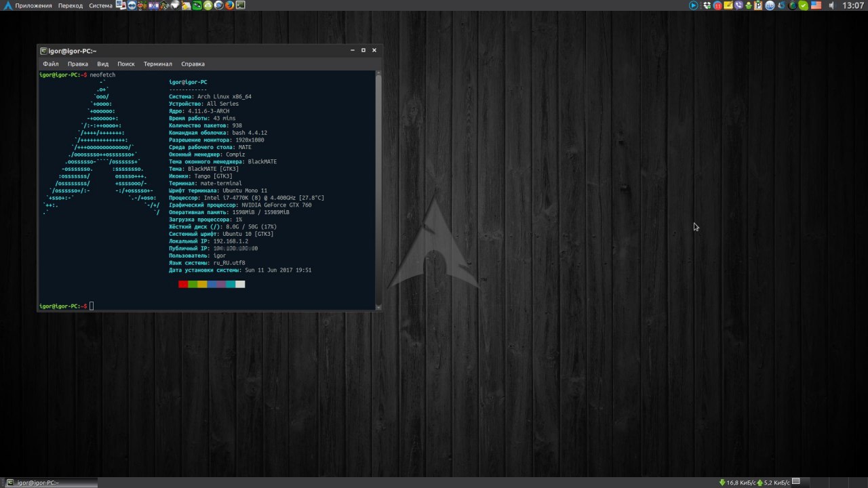Launch Firefox from the top panel
868x488 pixels.
click(x=230, y=5)
